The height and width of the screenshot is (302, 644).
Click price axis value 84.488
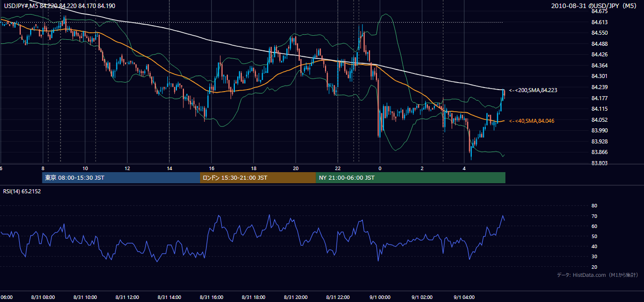pyautogui.click(x=600, y=44)
